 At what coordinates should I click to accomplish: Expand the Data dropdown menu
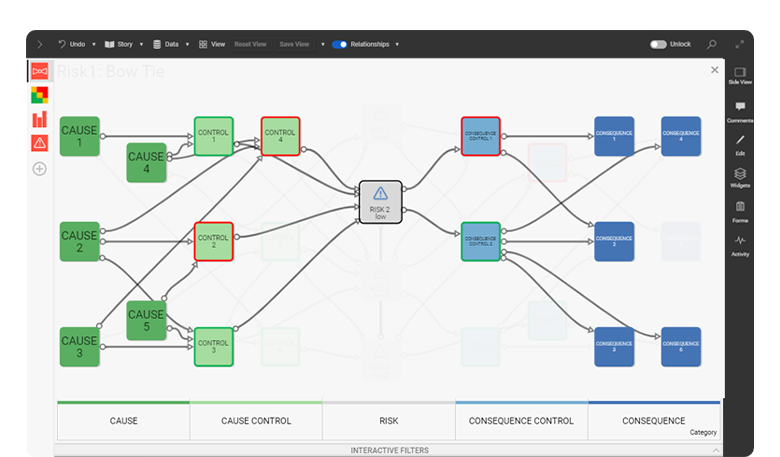[187, 44]
